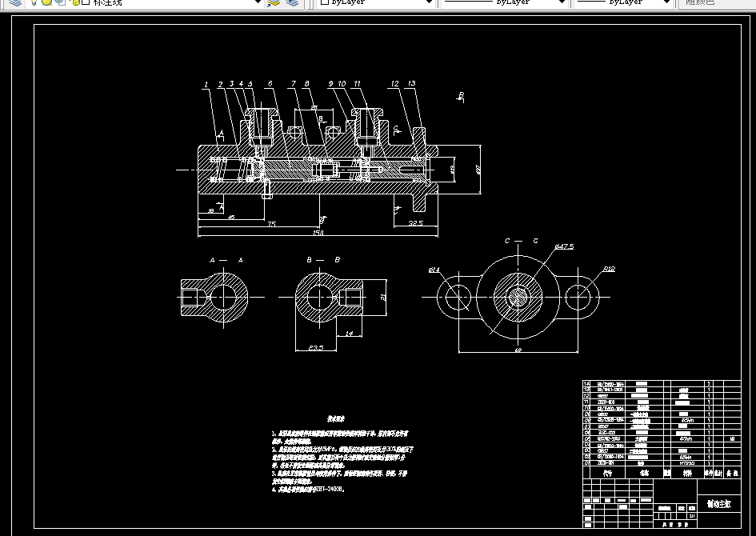Click the A — A section title
Image resolution: width=756 pixels, height=536 pixels.
pyautogui.click(x=226, y=260)
